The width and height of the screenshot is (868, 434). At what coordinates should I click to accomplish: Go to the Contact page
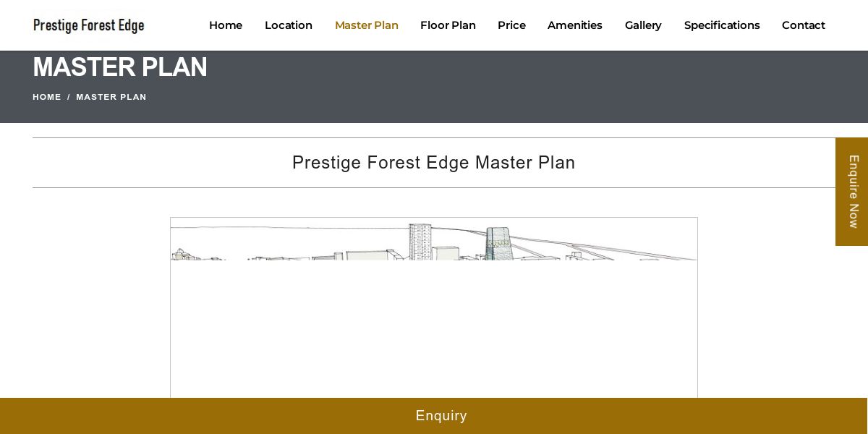[x=804, y=25]
